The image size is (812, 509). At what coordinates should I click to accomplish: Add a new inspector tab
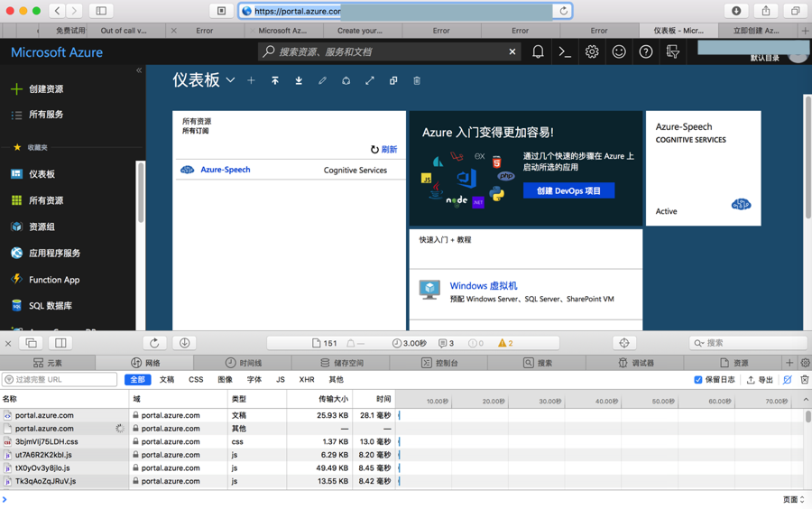[x=789, y=363]
